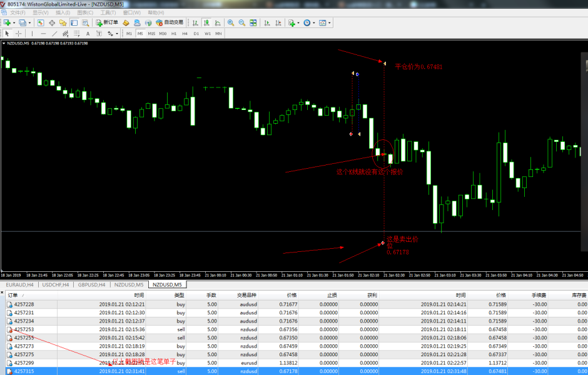Switch to the EURAUD,H4 chart tab
Screen dimensions: 588x375
click(x=19, y=284)
